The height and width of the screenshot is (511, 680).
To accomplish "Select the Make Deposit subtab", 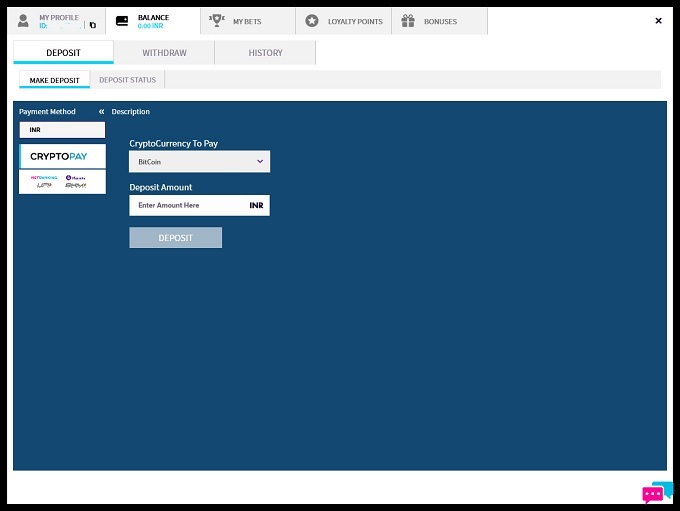I will click(54, 80).
